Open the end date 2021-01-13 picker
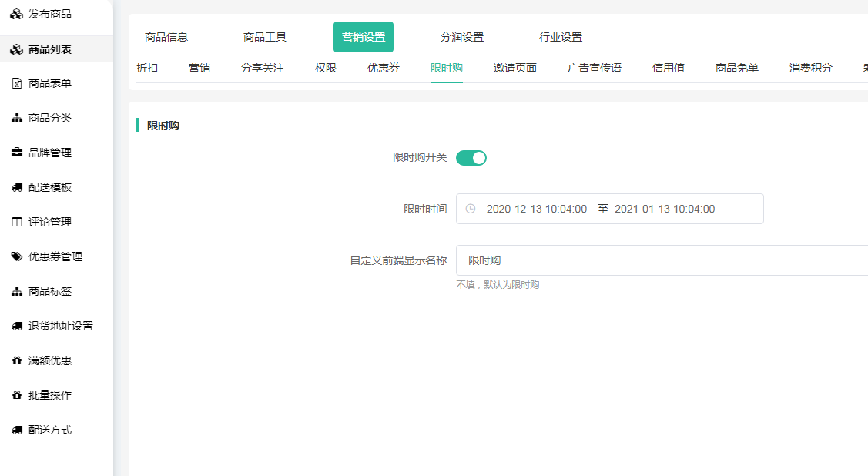Image resolution: width=868 pixels, height=476 pixels. pos(664,209)
